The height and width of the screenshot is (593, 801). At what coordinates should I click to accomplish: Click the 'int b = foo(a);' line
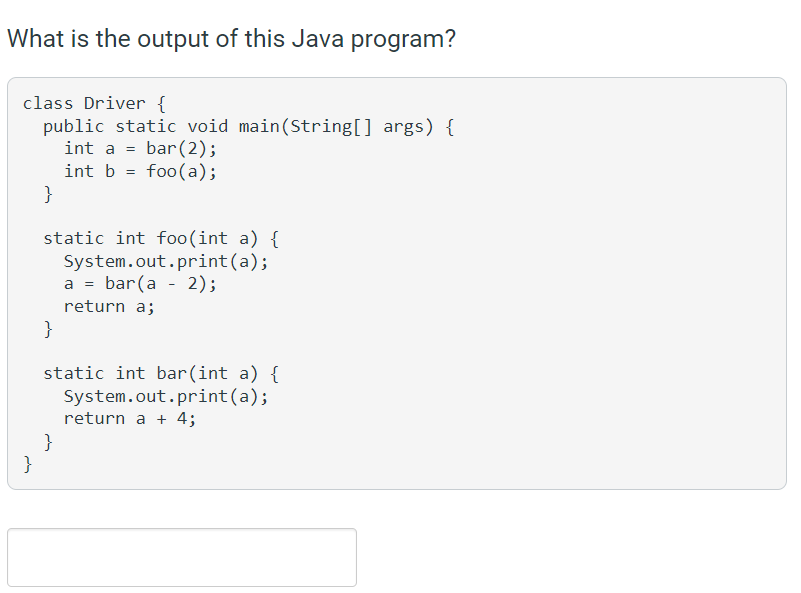[x=140, y=171]
